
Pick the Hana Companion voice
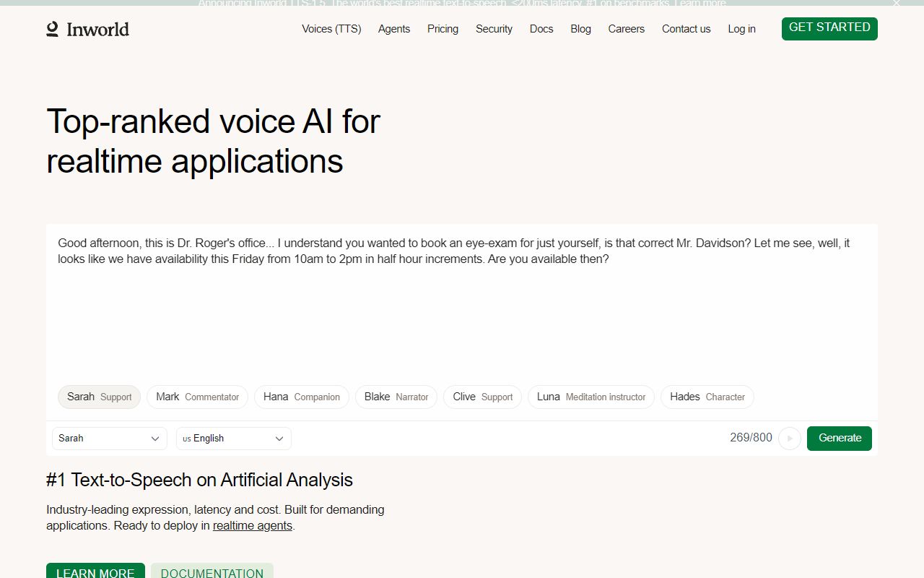pyautogui.click(x=301, y=397)
